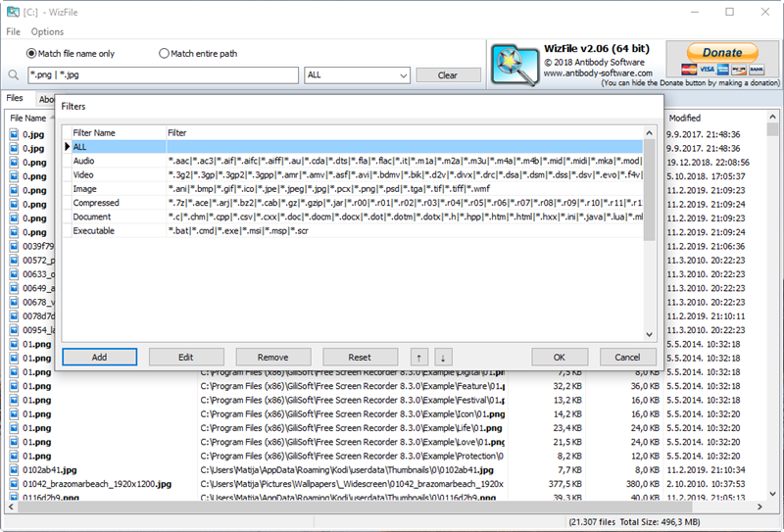The height and width of the screenshot is (532, 784).
Task: Select Match entire path option
Action: (164, 54)
